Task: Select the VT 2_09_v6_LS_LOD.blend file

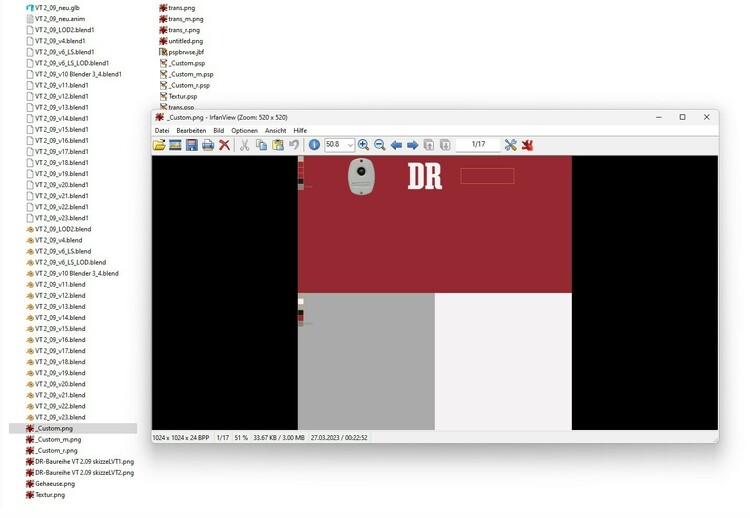Action: tap(70, 262)
